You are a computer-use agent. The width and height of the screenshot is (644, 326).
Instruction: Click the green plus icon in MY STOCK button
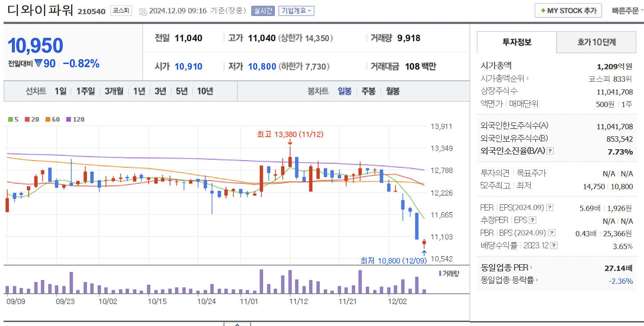tap(543, 10)
